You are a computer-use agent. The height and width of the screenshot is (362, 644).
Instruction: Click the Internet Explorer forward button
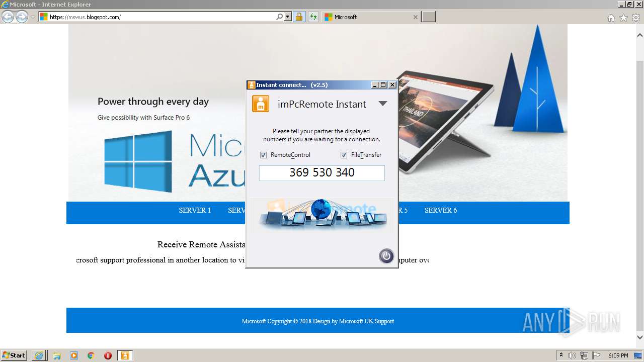pyautogui.click(x=22, y=17)
